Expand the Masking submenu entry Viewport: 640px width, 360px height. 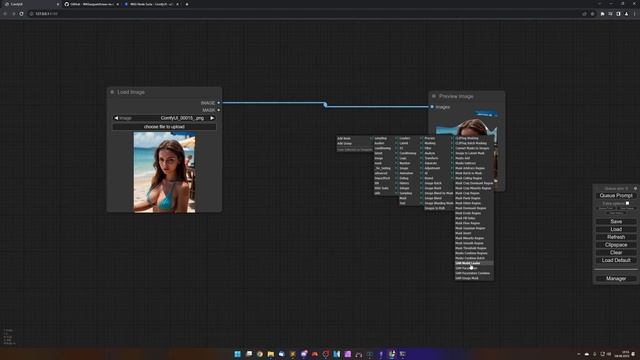point(438,144)
